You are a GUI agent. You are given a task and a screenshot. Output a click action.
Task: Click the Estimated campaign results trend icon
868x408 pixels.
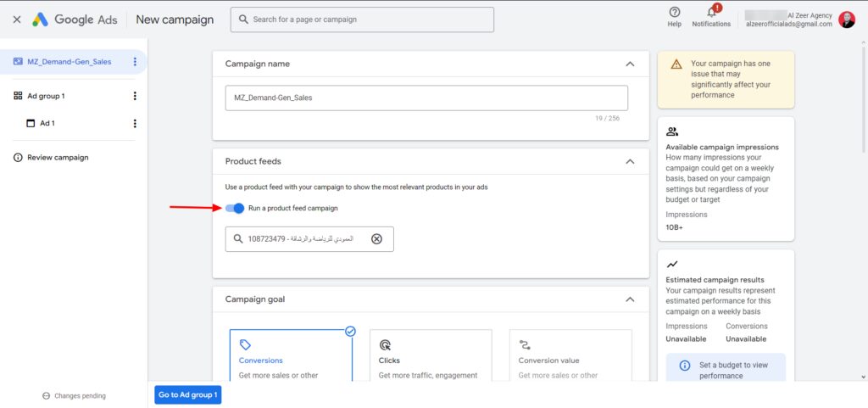[x=672, y=265]
